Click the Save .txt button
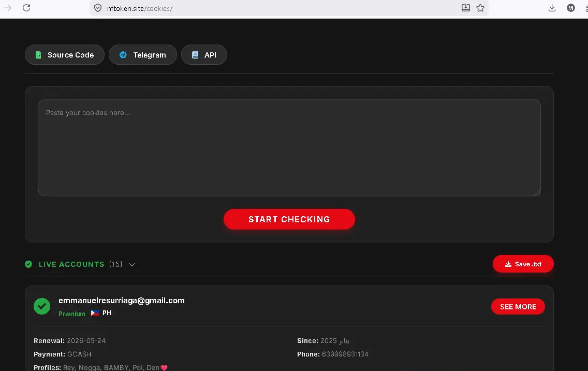Screen dimensions: 588x371 pyautogui.click(x=523, y=264)
